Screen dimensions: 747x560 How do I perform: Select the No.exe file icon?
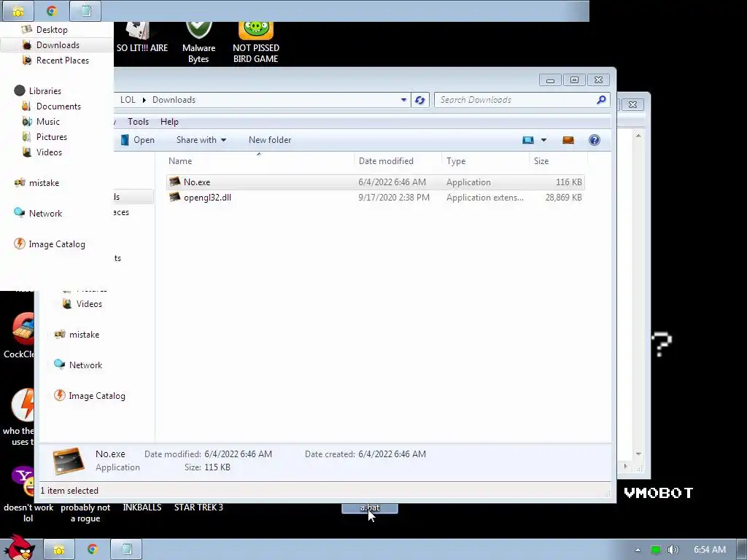tap(175, 182)
